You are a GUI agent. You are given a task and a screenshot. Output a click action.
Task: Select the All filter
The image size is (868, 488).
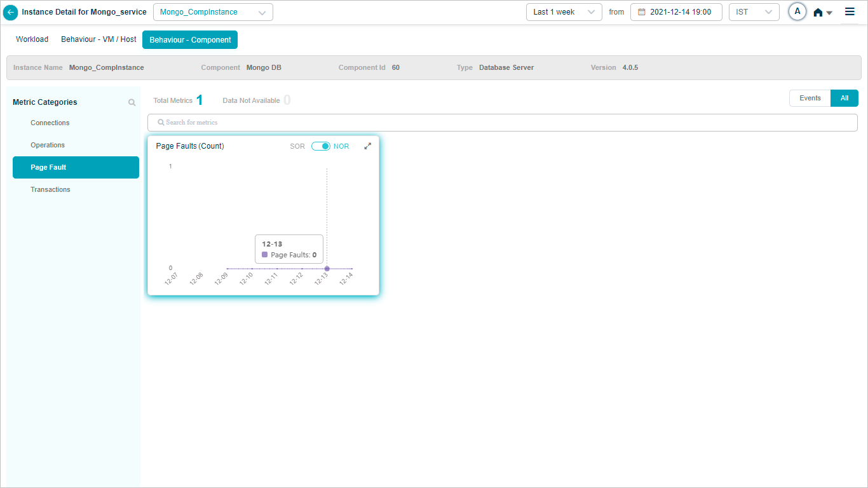(x=844, y=98)
